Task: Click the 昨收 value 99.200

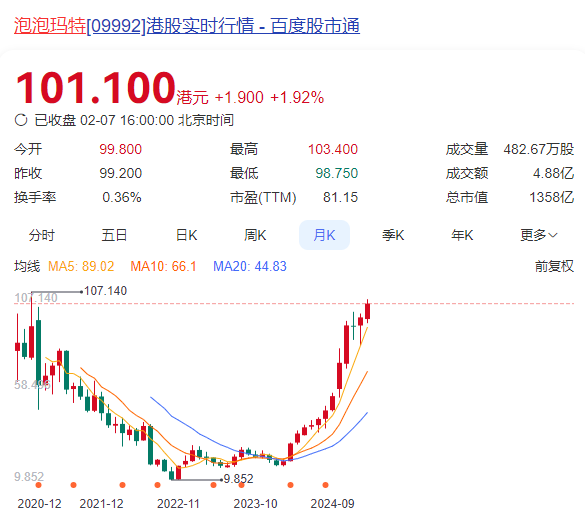Action: (121, 173)
